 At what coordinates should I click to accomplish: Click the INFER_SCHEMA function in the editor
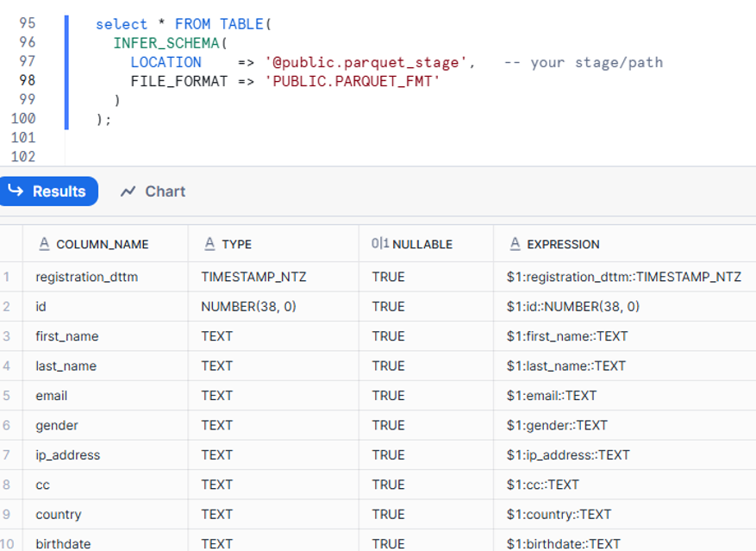[167, 43]
